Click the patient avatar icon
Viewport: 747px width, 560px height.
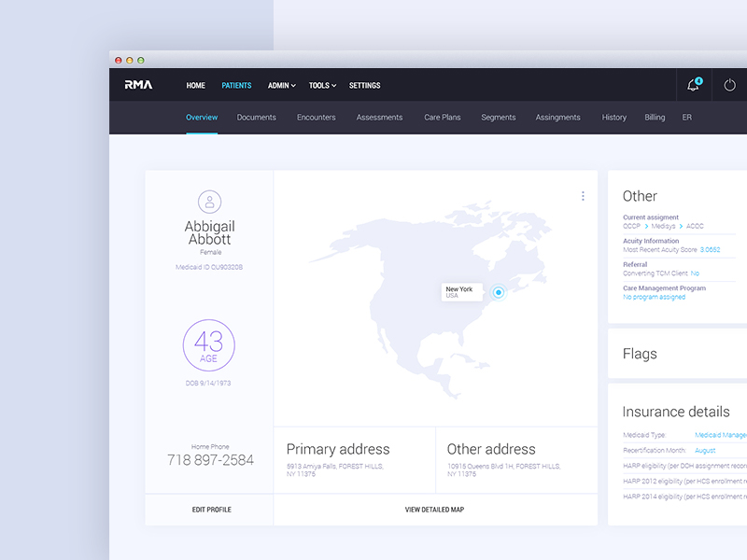pyautogui.click(x=210, y=202)
